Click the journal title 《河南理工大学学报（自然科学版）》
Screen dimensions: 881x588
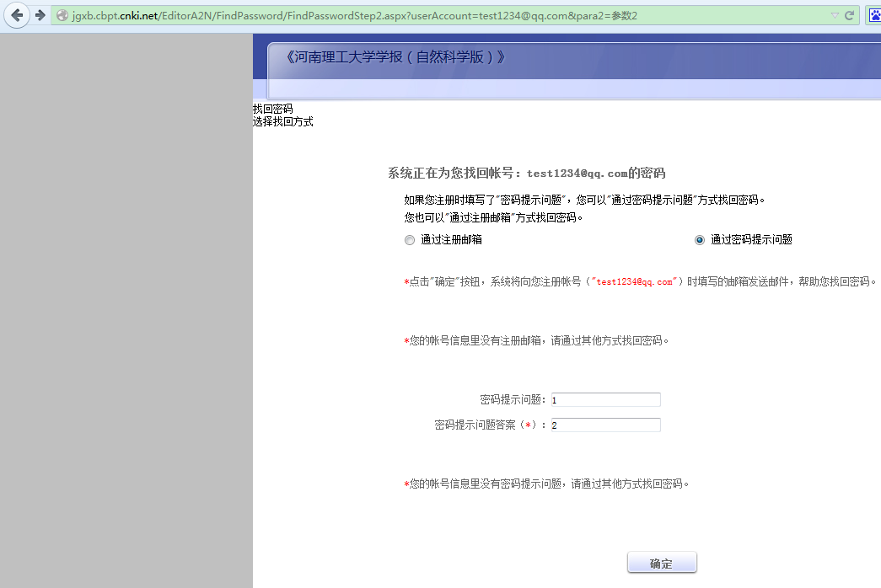395,57
